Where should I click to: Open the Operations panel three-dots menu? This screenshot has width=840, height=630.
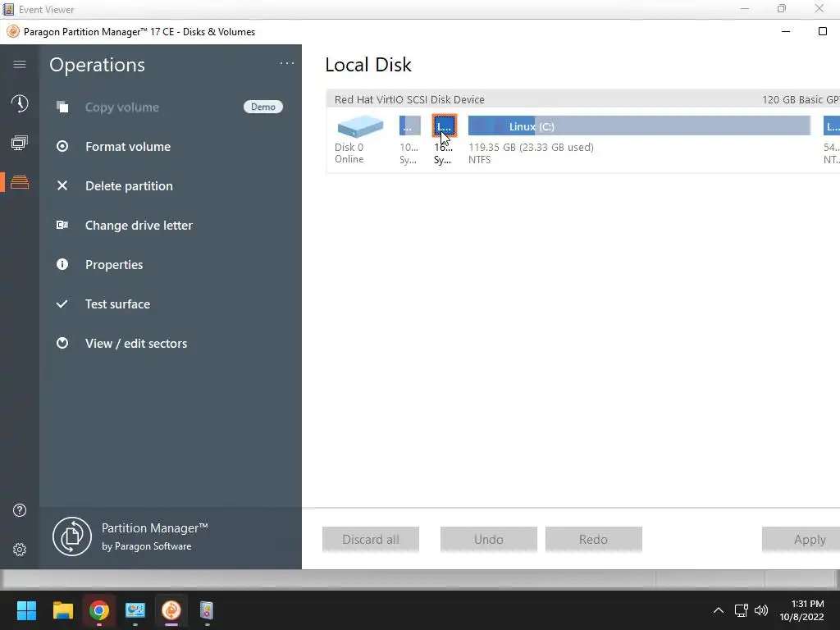[x=287, y=63]
